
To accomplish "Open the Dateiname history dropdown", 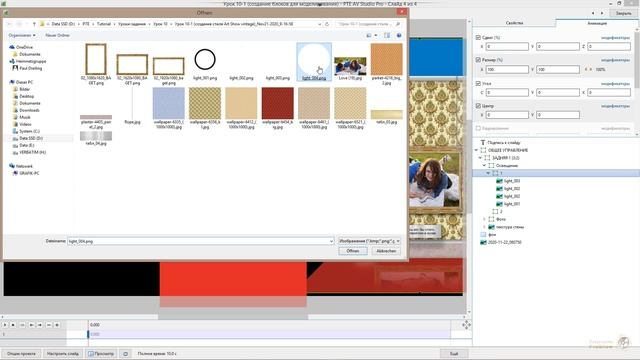I will coord(331,241).
